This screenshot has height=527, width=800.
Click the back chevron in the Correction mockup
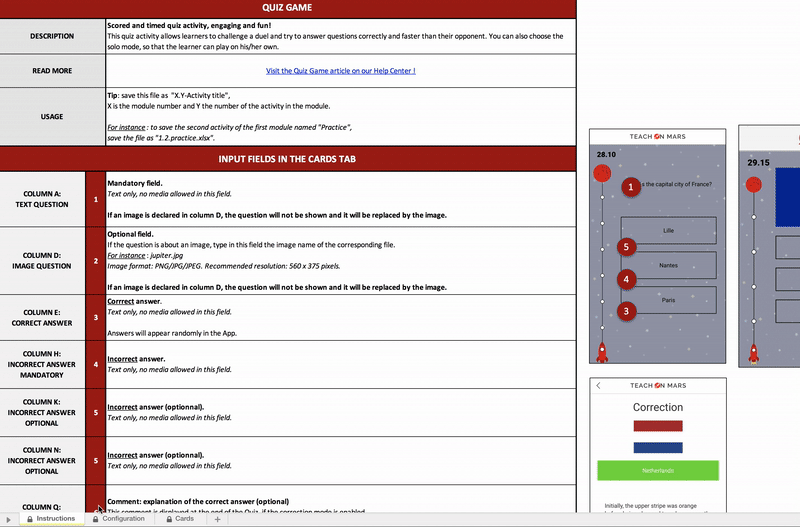click(598, 386)
